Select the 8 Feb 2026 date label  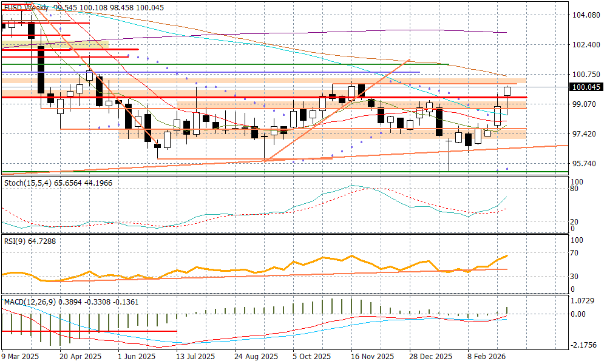[x=486, y=357]
